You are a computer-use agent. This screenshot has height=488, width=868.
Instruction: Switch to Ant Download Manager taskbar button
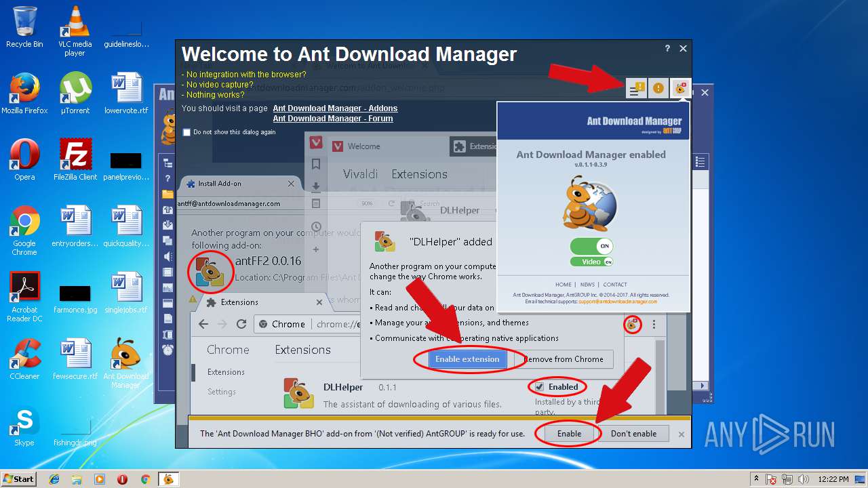pos(168,479)
